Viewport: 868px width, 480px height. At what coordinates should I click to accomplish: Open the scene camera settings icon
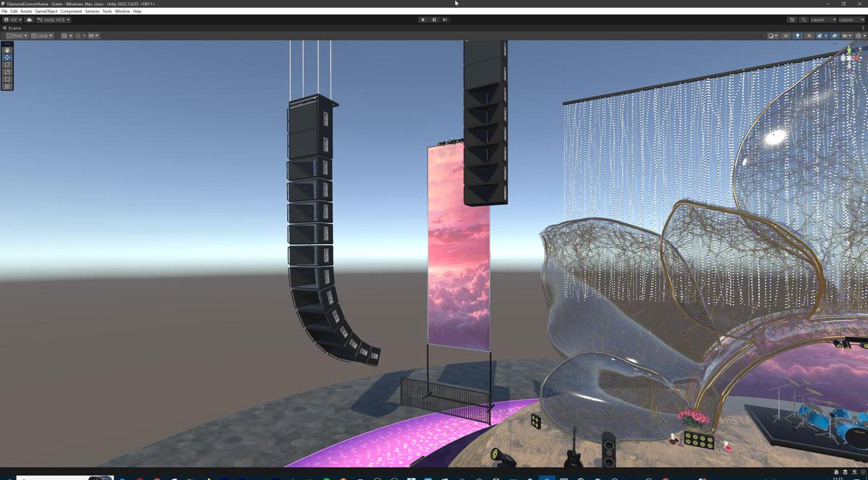(x=845, y=35)
